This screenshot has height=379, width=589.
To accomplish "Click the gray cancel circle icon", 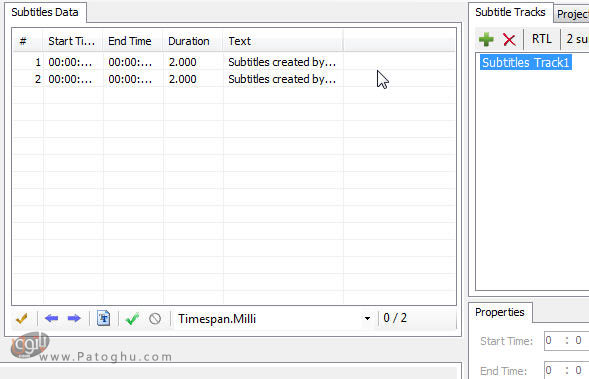I will pos(155,319).
